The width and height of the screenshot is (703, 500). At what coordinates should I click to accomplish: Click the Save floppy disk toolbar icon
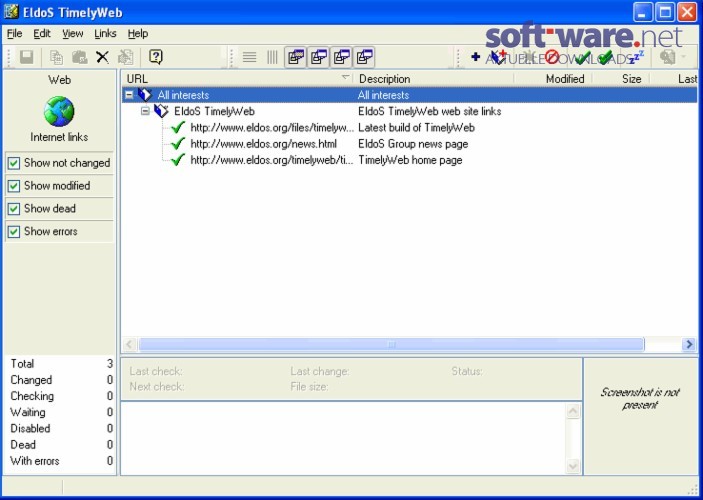(26, 57)
